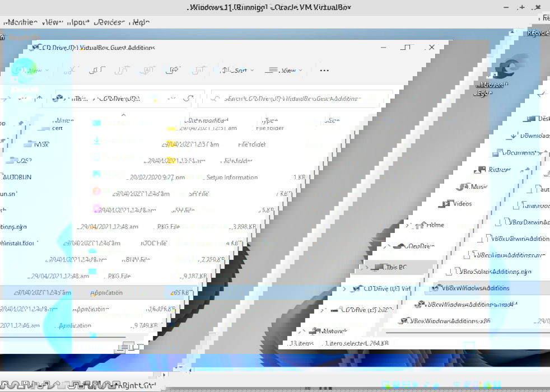550x392 pixels.
Task: Click the 'Setup Information' type cell
Action: point(232,178)
